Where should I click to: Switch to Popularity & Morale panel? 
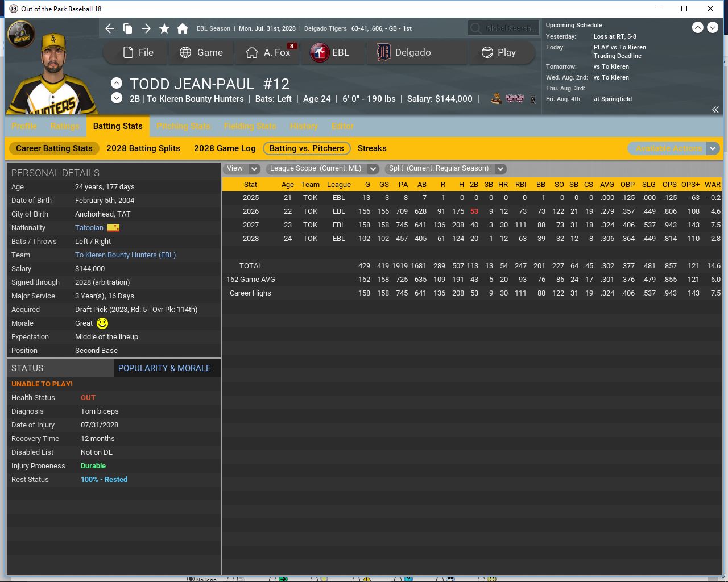tap(164, 368)
